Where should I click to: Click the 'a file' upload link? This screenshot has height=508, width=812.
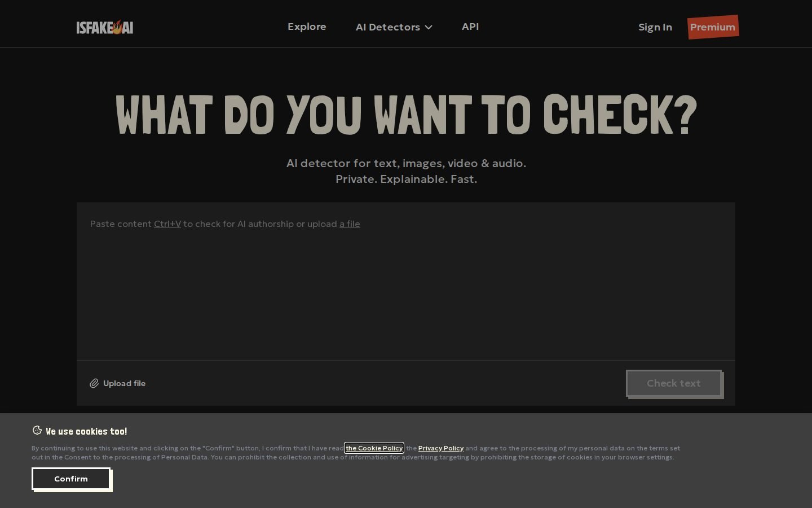pyautogui.click(x=350, y=224)
